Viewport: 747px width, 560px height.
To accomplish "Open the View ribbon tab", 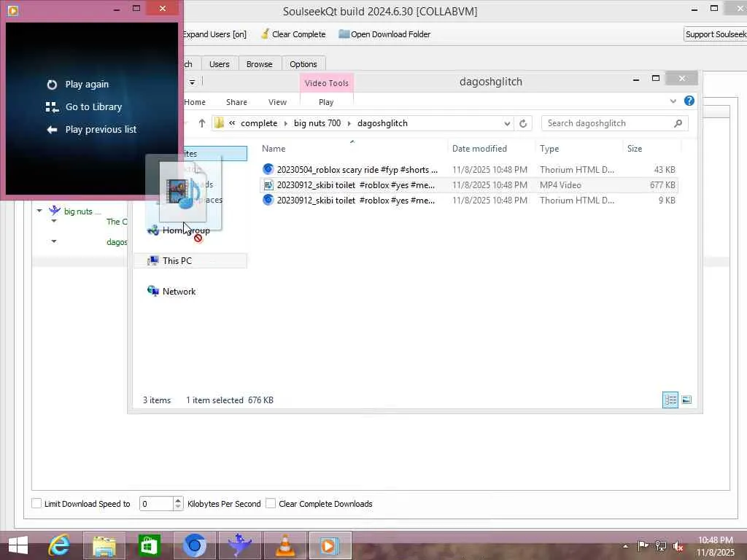I will tap(277, 102).
